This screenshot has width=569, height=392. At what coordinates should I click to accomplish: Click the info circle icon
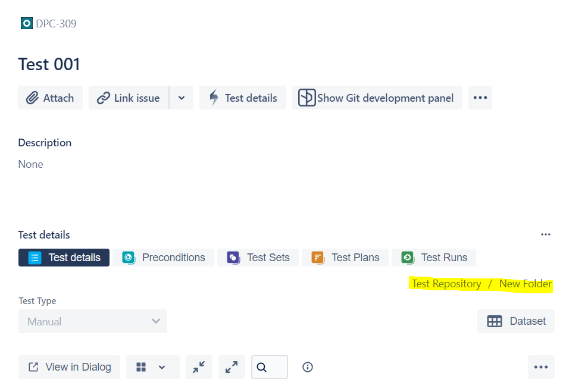tap(307, 367)
